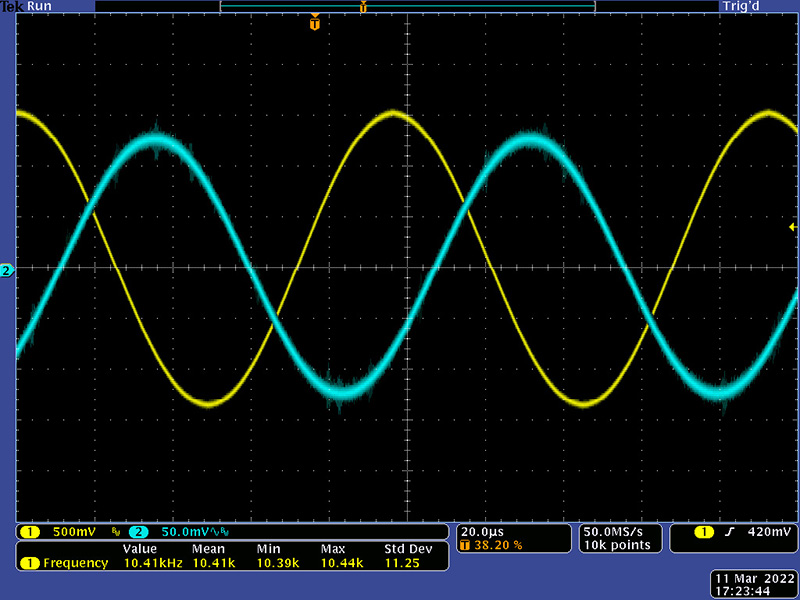800x600 pixels.
Task: Click the bandwidth limit icon after 500mV
Action: (x=116, y=533)
